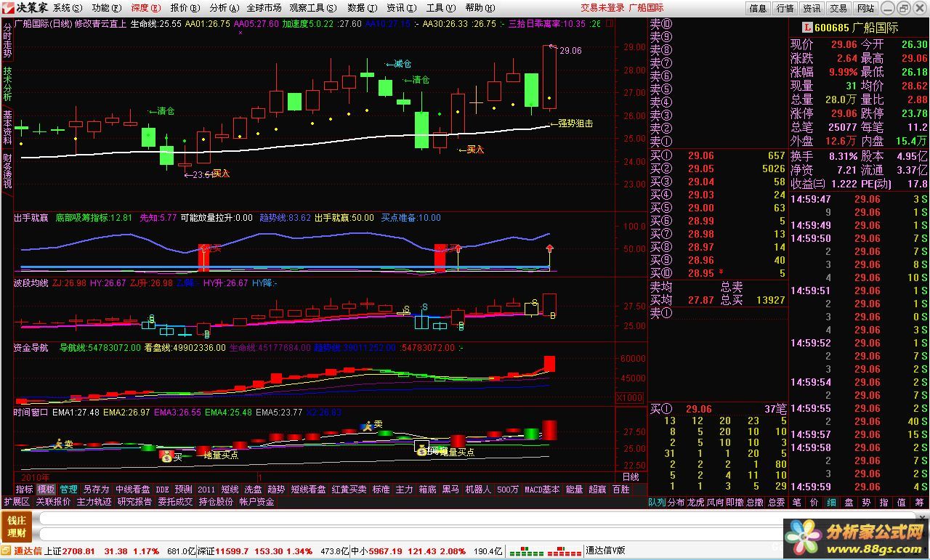This screenshot has width=930, height=560.
Task: Select the 风向 tab under order book
Action: [715, 502]
